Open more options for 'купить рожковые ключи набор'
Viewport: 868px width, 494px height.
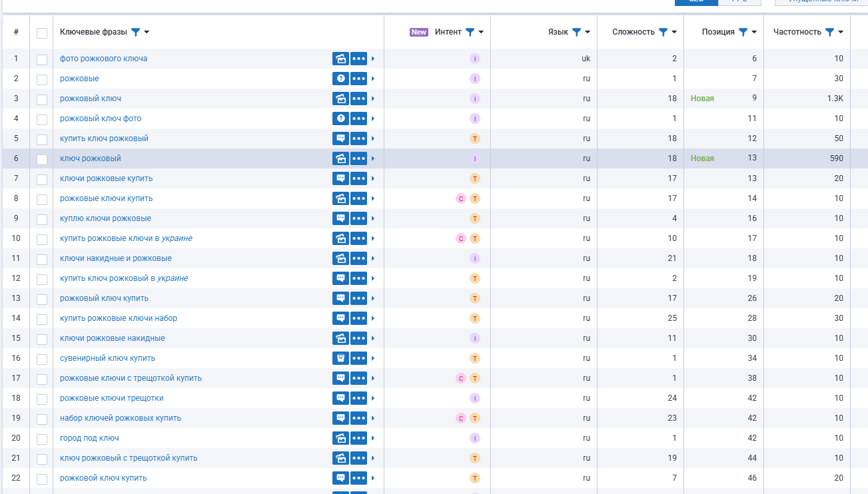tap(359, 318)
